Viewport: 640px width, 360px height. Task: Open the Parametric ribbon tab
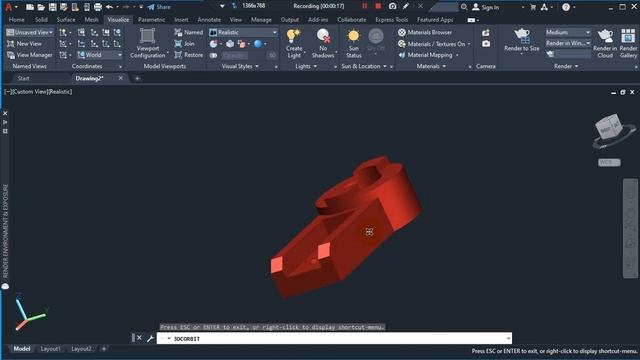click(151, 20)
